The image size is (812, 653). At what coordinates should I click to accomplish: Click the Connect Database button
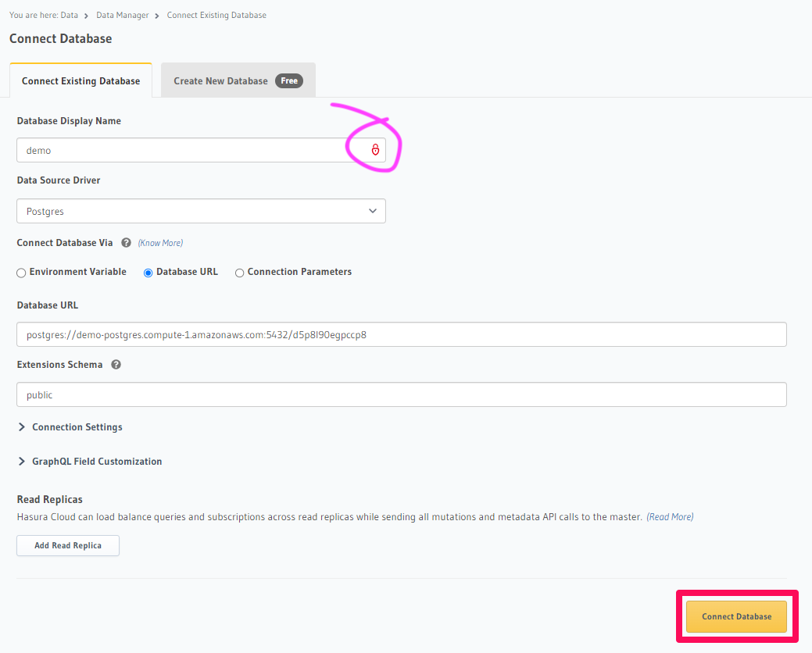point(736,616)
